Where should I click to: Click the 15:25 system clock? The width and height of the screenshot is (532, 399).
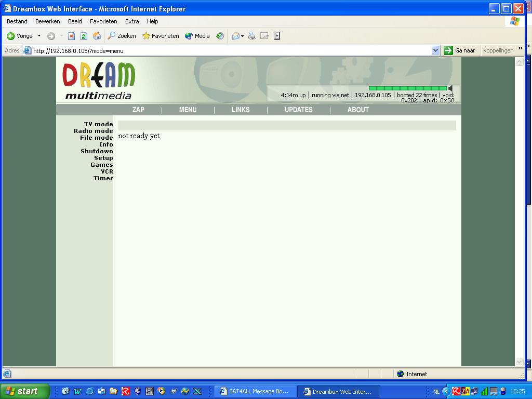(517, 392)
